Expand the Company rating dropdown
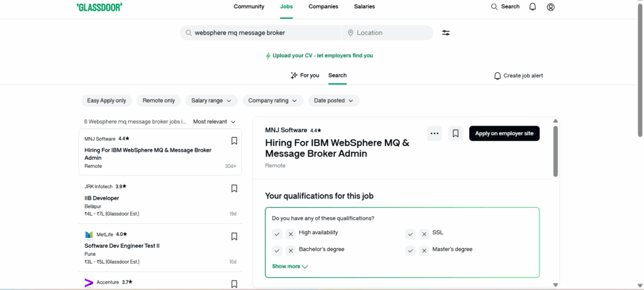This screenshot has width=644, height=290. (x=273, y=101)
